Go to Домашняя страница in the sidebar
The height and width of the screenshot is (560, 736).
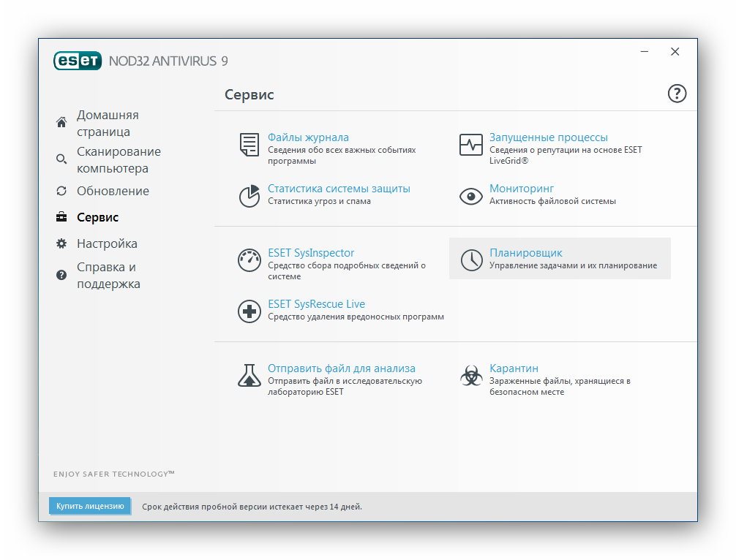[x=108, y=124]
